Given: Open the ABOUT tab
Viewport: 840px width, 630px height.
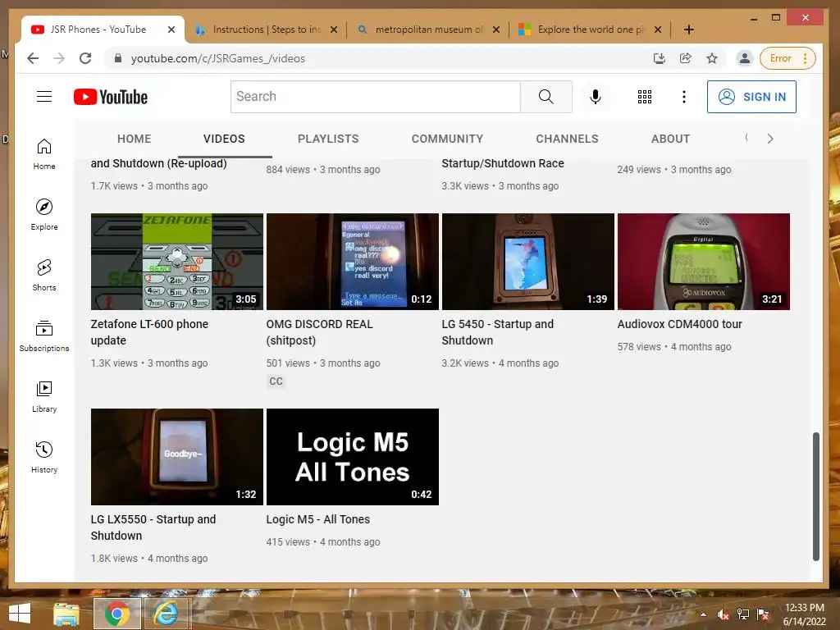Looking at the screenshot, I should pyautogui.click(x=671, y=139).
